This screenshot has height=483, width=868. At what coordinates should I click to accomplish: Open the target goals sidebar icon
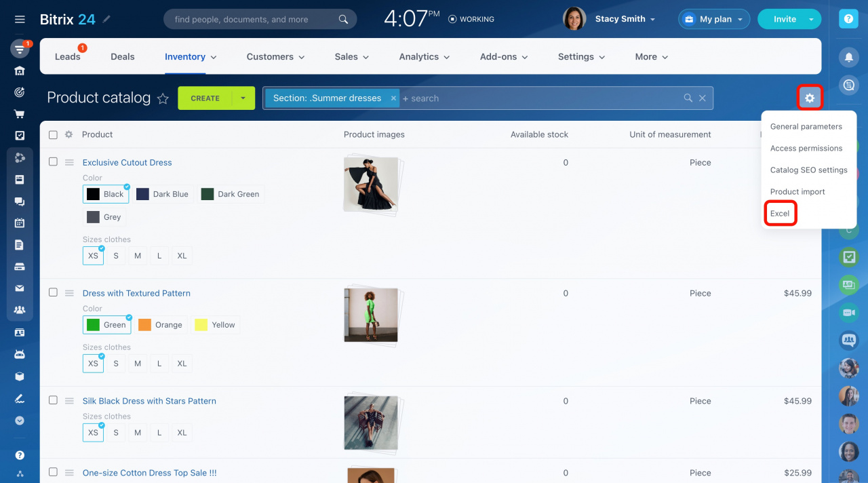pos(20,92)
